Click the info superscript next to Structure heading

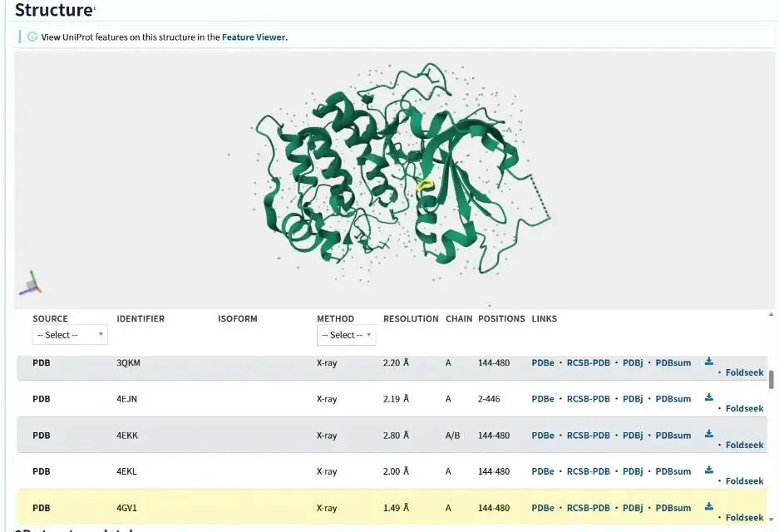click(94, 7)
